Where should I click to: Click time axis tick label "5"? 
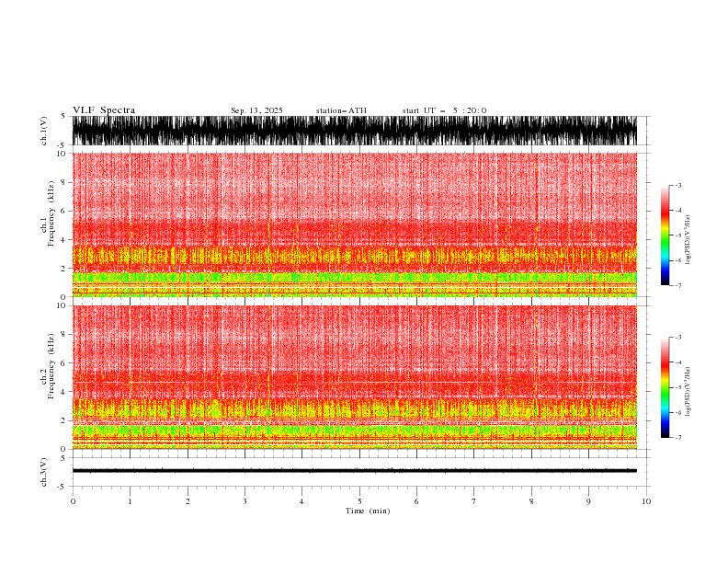359,501
